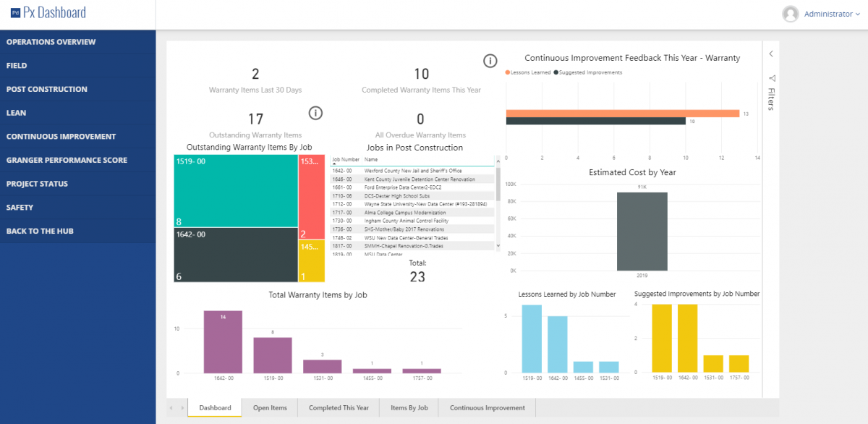868x424 pixels.
Task: Go to previous report page arrow
Action: pos(171,408)
